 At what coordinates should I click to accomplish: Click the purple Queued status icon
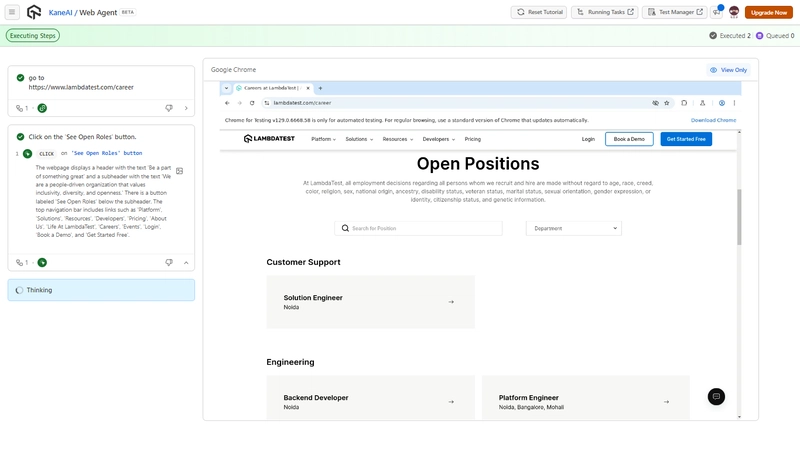759,36
